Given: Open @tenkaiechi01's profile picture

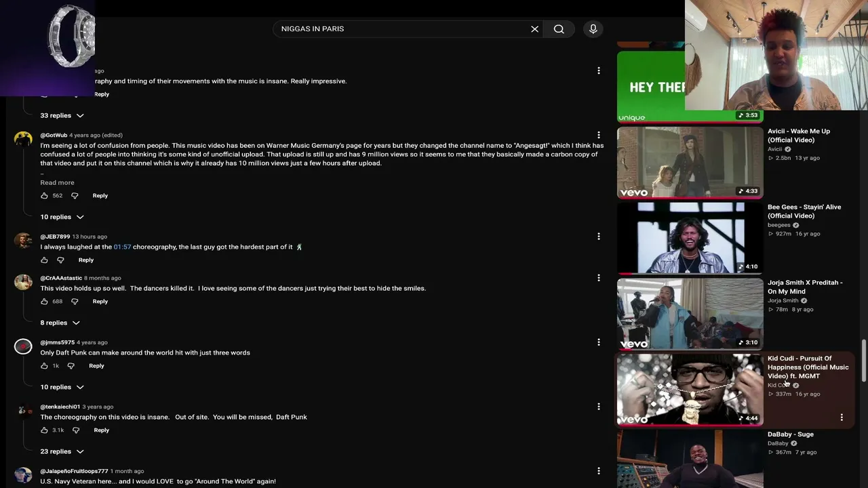Looking at the screenshot, I should [x=23, y=411].
